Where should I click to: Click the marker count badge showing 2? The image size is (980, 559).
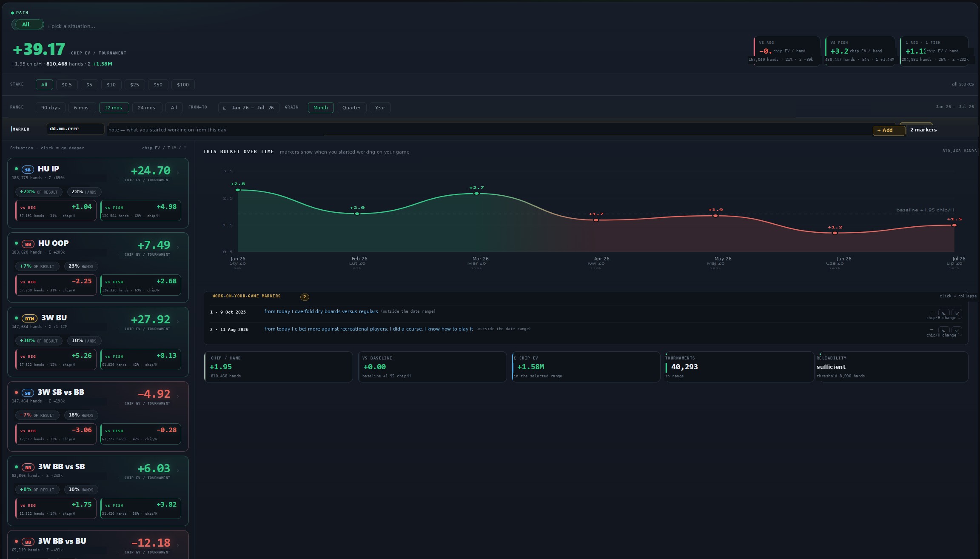305,297
